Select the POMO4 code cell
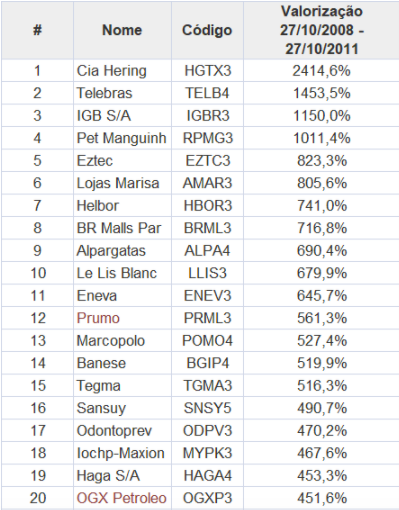Image resolution: width=399 pixels, height=510 pixels. pyautogui.click(x=207, y=341)
